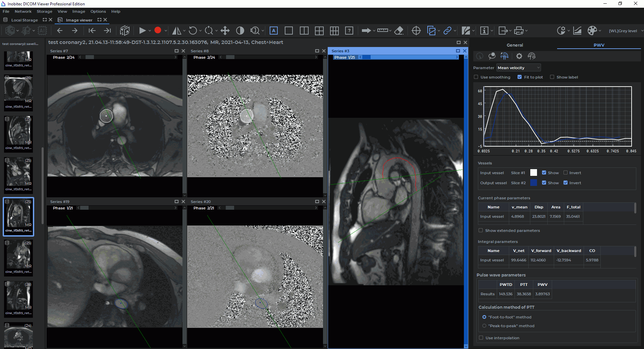Switch to the General tab
Screen dimensions: 644x349
coord(515,45)
